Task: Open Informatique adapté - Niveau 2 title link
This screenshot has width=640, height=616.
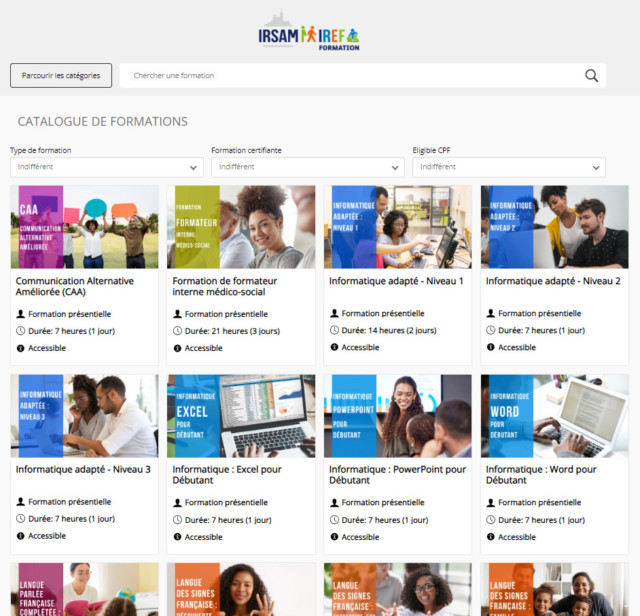Action: [x=553, y=281]
